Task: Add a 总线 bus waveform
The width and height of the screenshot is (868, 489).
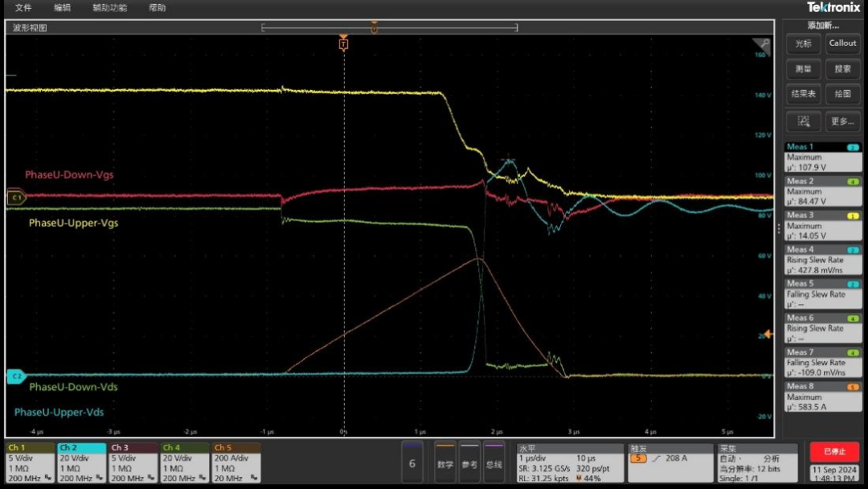Action: pyautogui.click(x=493, y=463)
